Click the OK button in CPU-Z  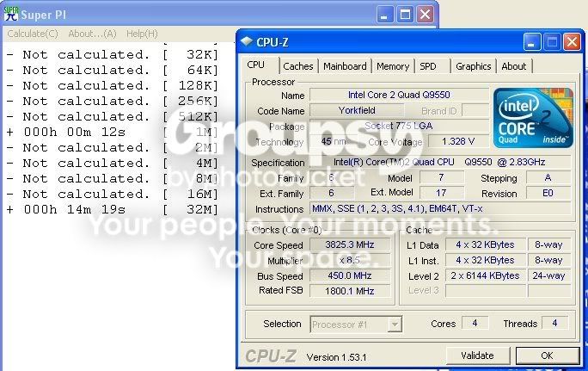(547, 356)
